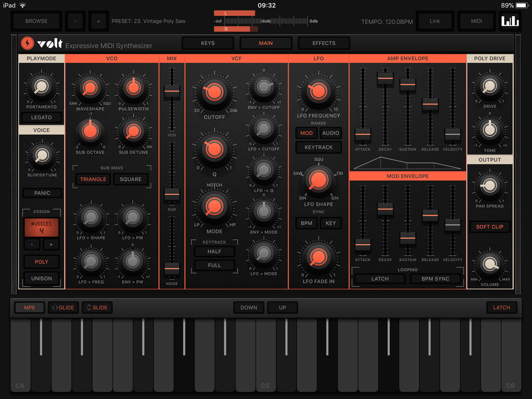Set LFO range to Audio
This screenshot has height=399, width=532.
(x=331, y=133)
